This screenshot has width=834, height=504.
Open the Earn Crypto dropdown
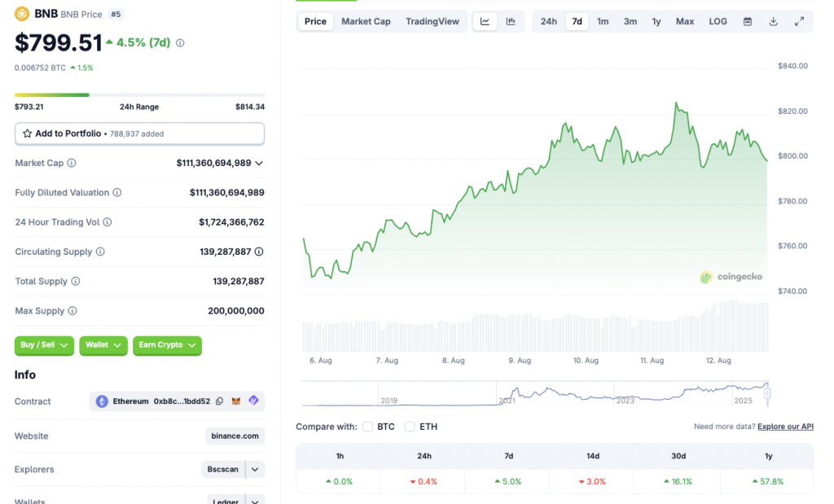coord(167,345)
